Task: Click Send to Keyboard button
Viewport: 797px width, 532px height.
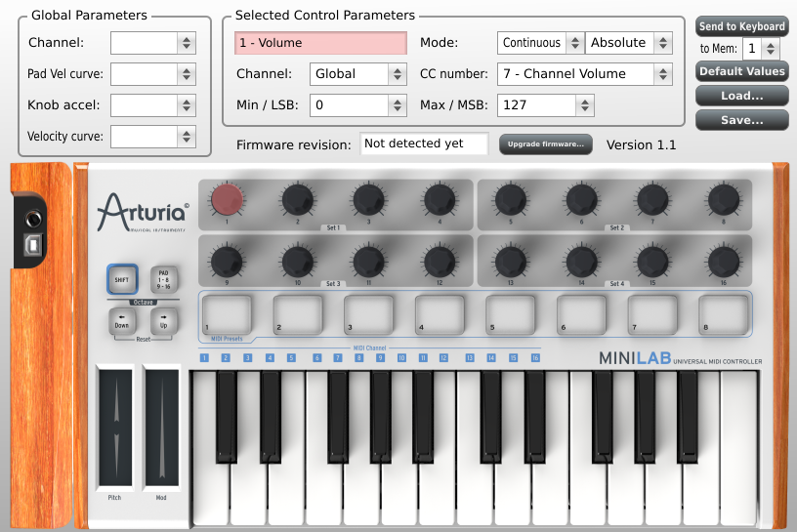Action: click(x=742, y=26)
